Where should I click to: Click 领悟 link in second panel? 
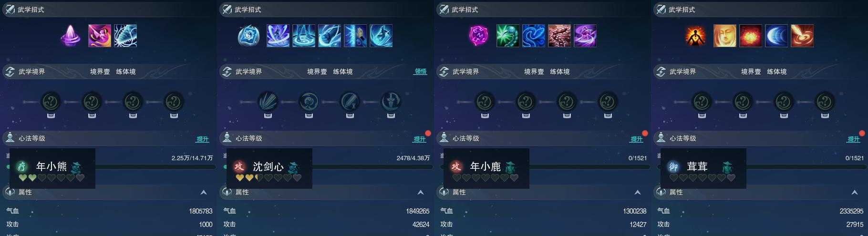click(x=421, y=72)
